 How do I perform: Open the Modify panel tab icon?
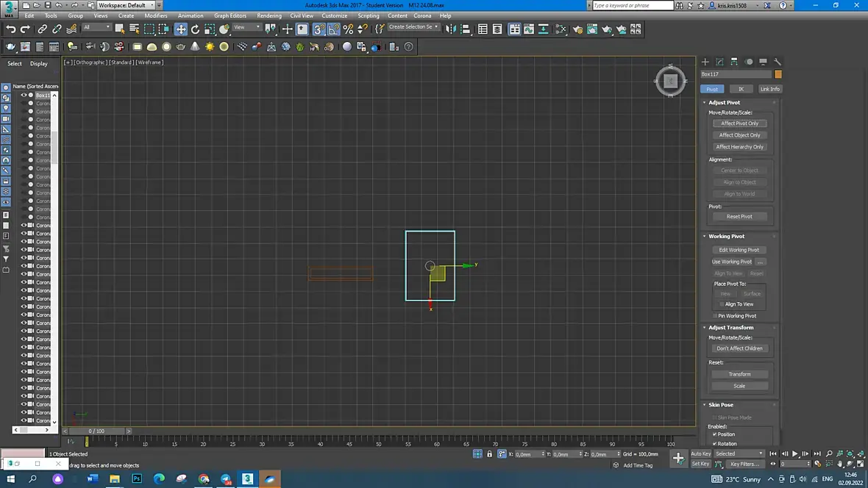(719, 62)
